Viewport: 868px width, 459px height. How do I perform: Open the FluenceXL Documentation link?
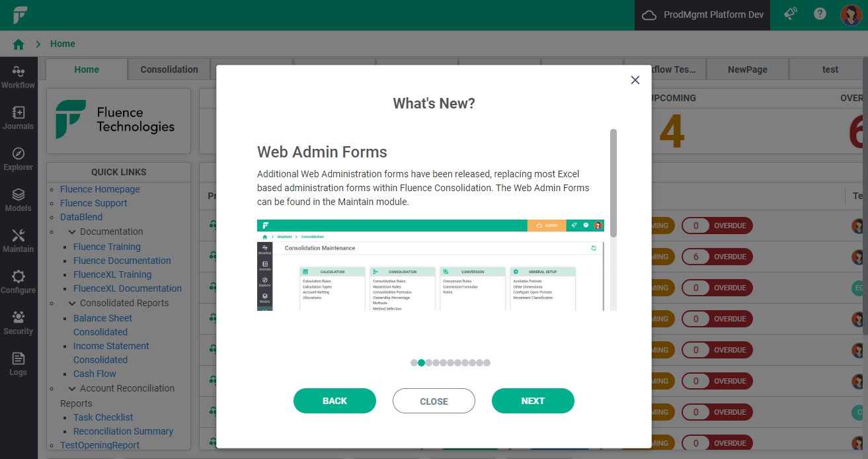pyautogui.click(x=128, y=288)
